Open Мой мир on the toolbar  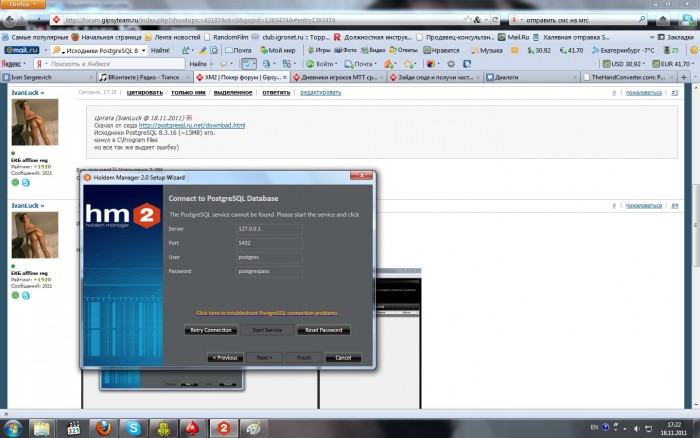[x=278, y=50]
